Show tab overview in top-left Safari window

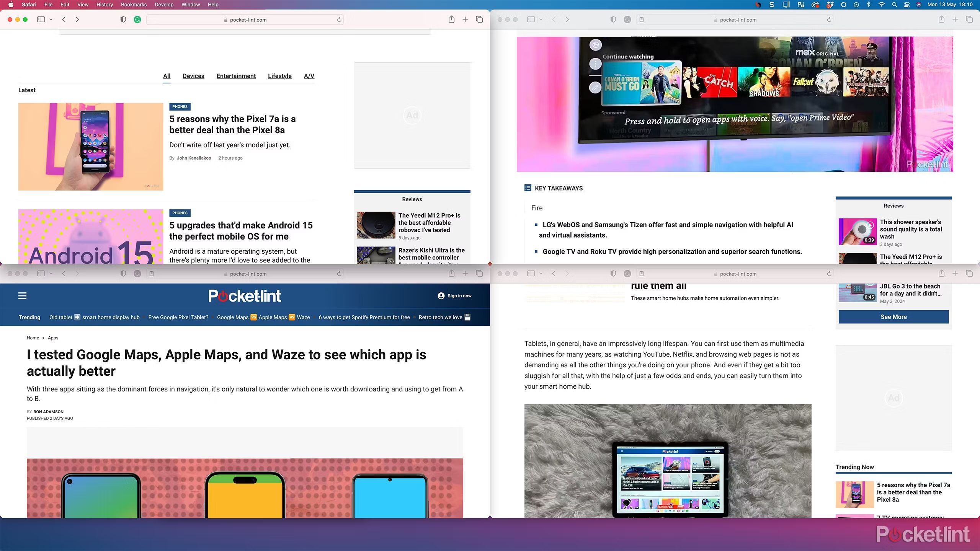click(479, 19)
